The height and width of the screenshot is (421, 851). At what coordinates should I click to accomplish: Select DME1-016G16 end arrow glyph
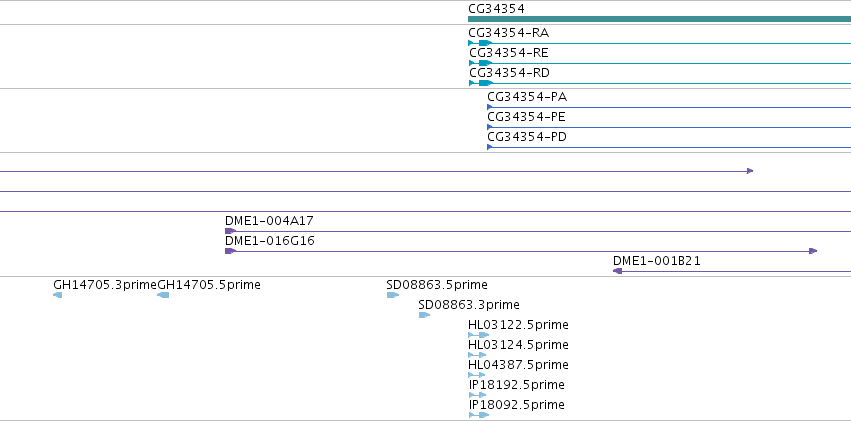click(x=813, y=251)
